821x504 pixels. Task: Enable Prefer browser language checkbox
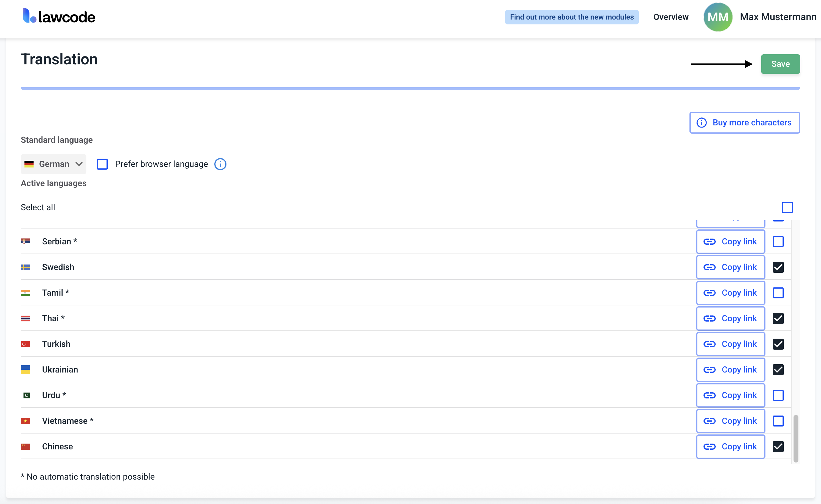[x=102, y=164]
